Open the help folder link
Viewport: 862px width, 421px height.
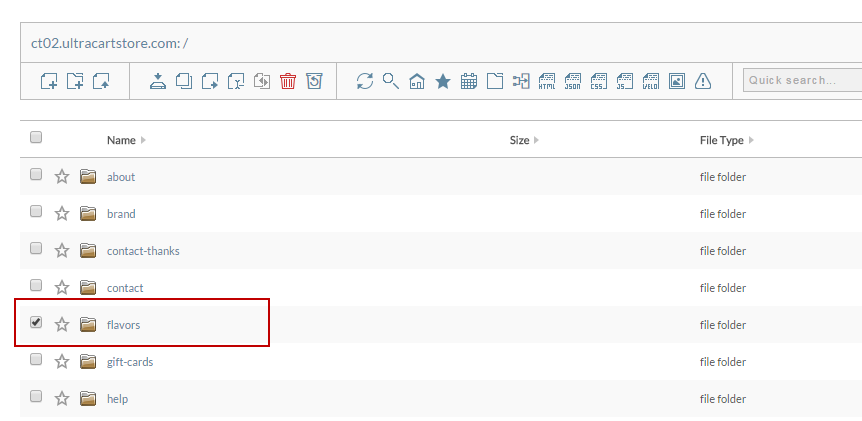[117, 399]
